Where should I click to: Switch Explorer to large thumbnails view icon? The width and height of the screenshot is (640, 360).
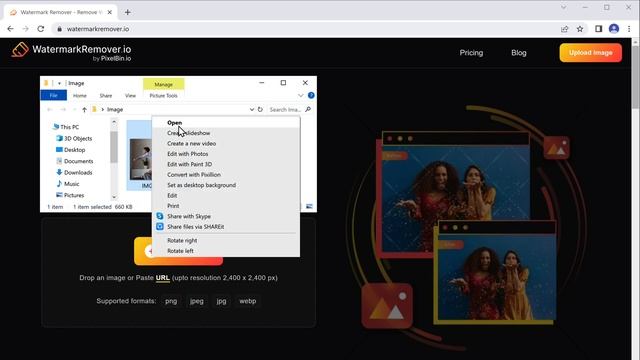tap(309, 207)
